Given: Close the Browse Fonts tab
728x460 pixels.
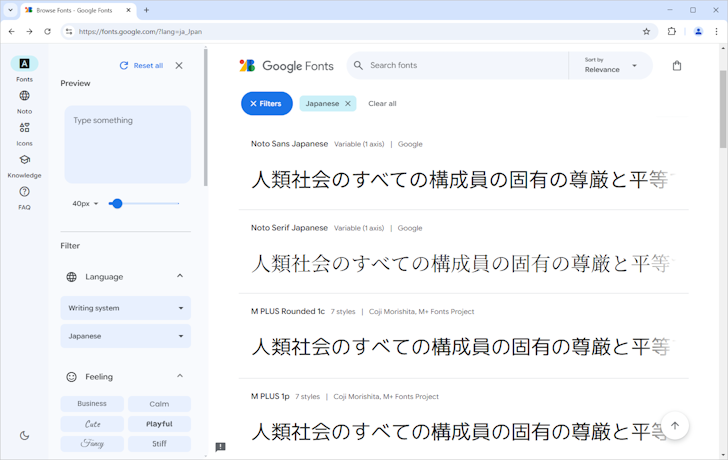Looking at the screenshot, I should point(129,10).
